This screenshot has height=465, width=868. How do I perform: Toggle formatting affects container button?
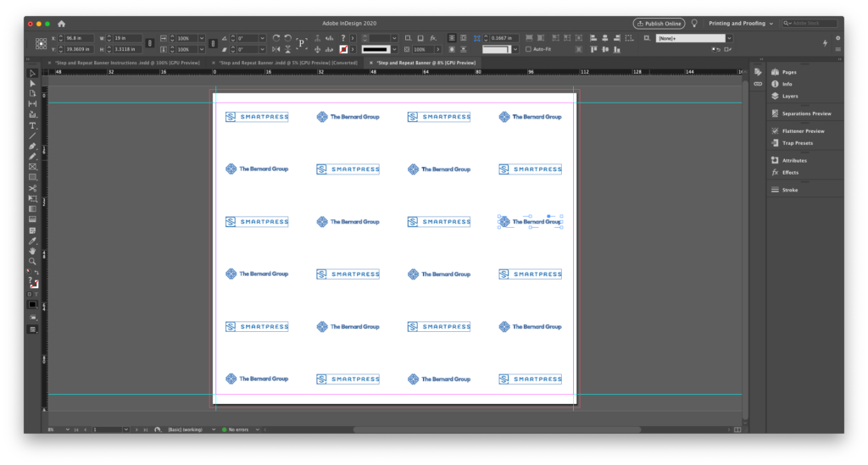[x=30, y=294]
